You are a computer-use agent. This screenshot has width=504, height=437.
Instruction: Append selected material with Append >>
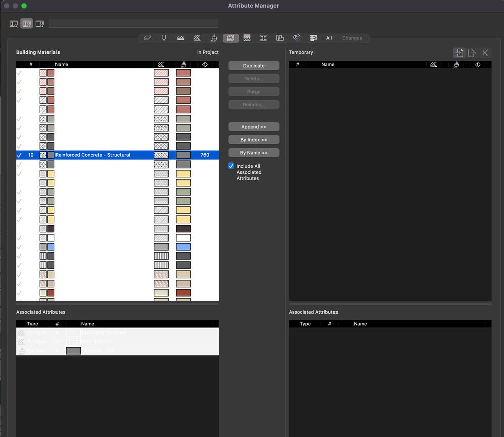[x=254, y=127]
